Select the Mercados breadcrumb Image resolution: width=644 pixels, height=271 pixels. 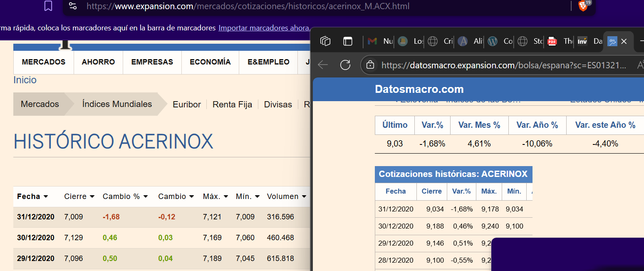point(40,104)
